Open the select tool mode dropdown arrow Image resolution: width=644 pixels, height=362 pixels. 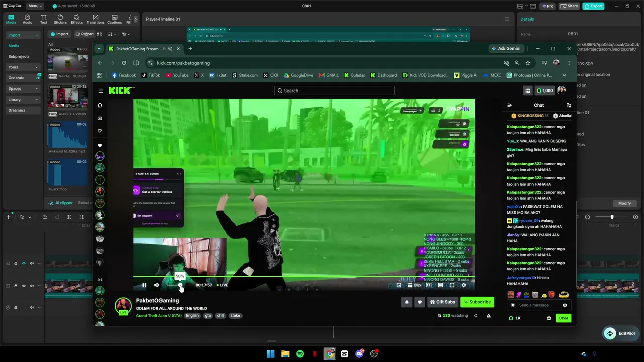(x=30, y=217)
